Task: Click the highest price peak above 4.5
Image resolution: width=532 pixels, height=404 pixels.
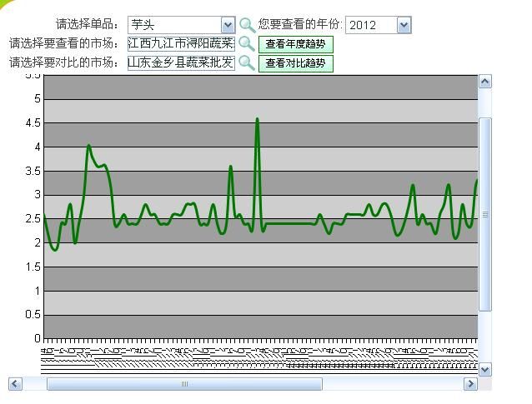Action: point(257,119)
